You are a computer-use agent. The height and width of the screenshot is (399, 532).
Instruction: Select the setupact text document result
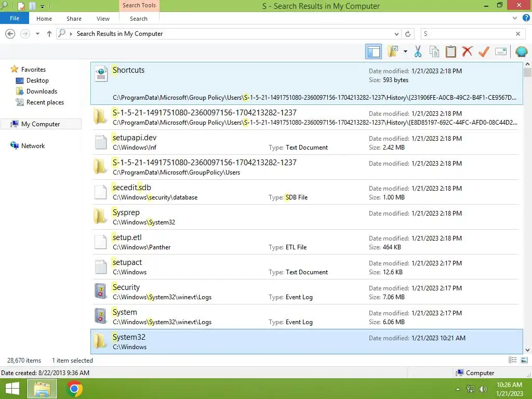[x=305, y=267]
